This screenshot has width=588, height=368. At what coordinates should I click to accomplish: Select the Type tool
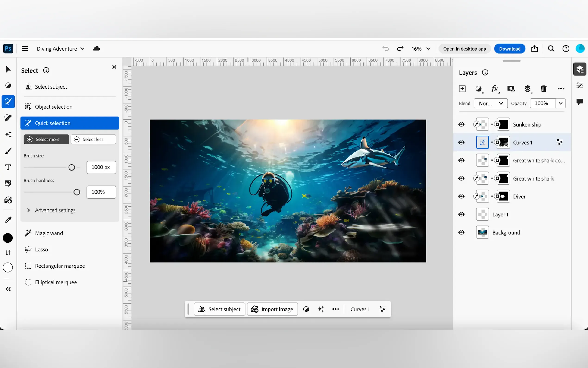(8, 167)
